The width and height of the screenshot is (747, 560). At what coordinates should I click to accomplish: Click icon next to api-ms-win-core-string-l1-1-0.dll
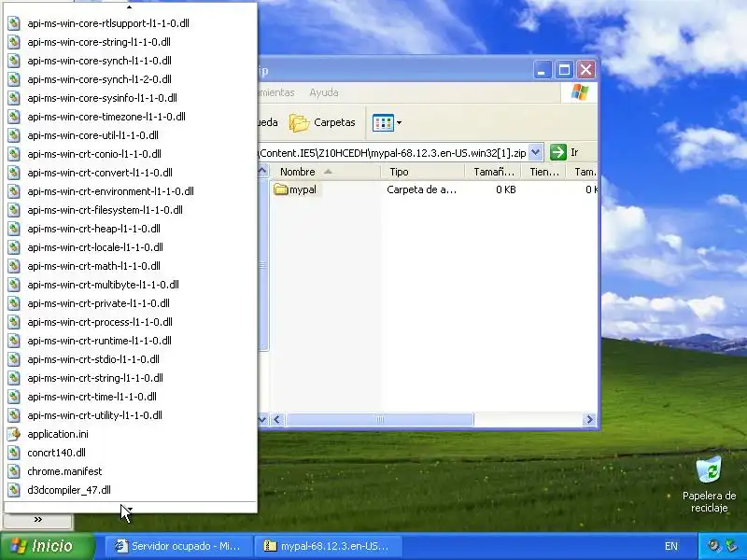pyautogui.click(x=14, y=42)
